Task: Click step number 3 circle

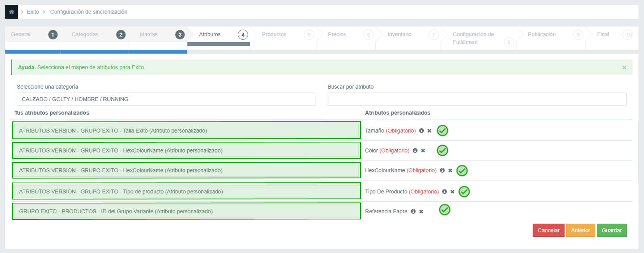Action: click(x=180, y=35)
